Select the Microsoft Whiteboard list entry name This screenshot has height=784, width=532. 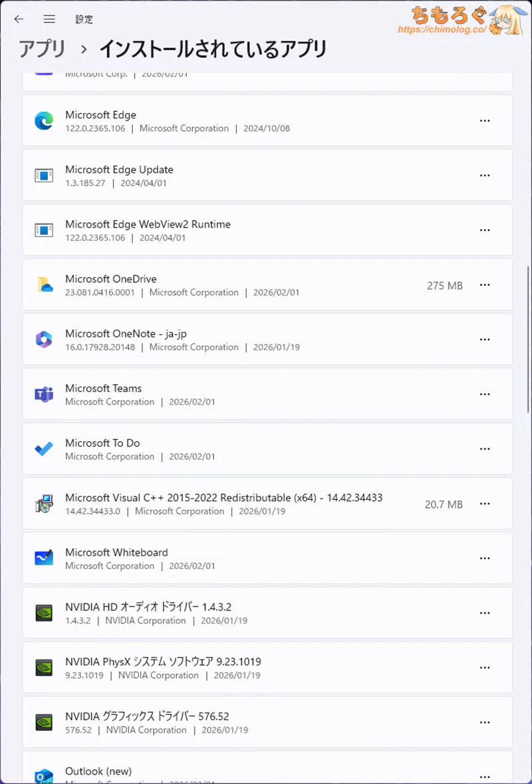(x=116, y=552)
